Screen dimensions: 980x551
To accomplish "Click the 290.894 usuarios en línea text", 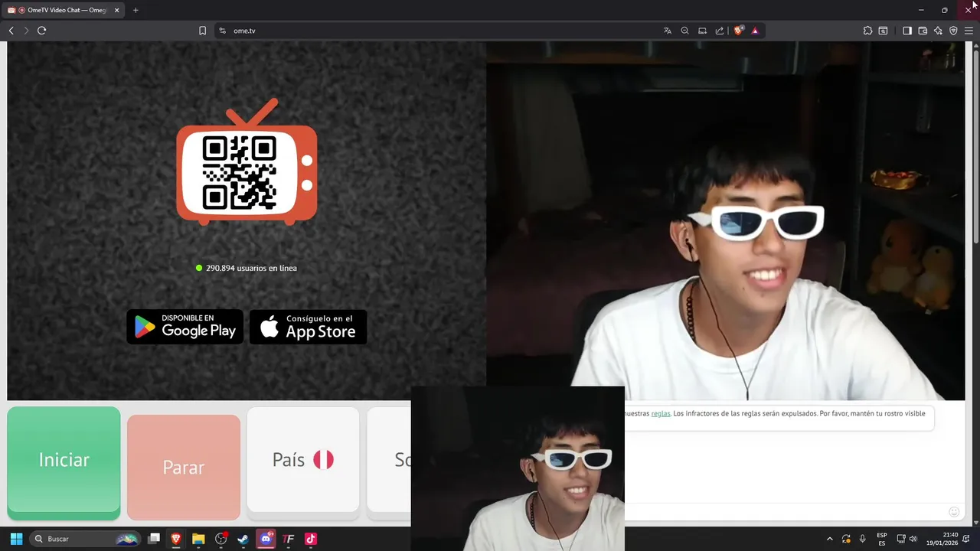I will click(251, 268).
